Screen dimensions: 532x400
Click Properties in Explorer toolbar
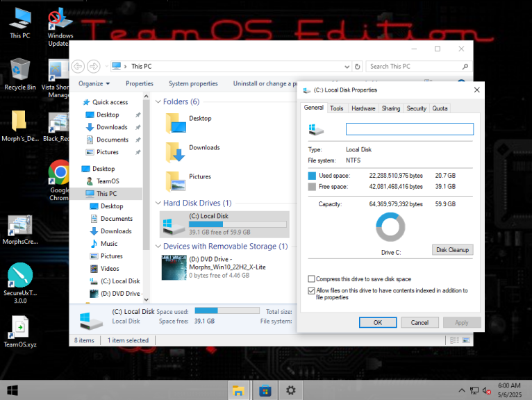[140, 83]
